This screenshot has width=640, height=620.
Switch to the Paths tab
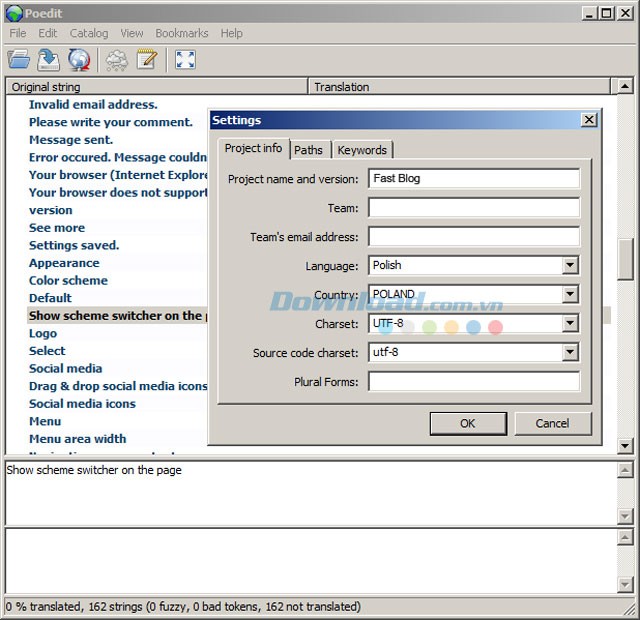[x=309, y=150]
